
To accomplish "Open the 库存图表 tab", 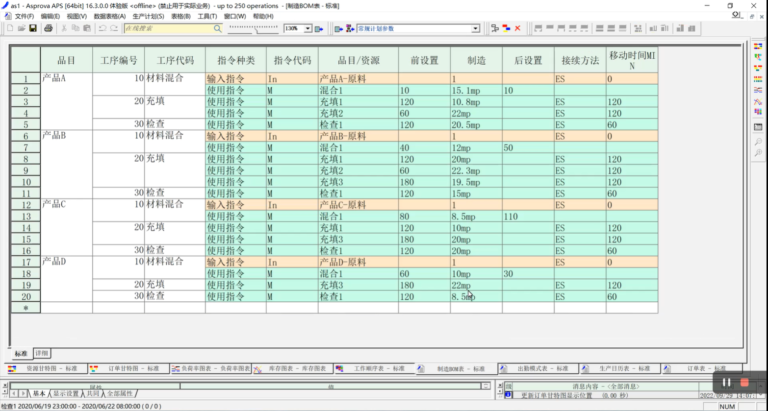I will (x=292, y=368).
